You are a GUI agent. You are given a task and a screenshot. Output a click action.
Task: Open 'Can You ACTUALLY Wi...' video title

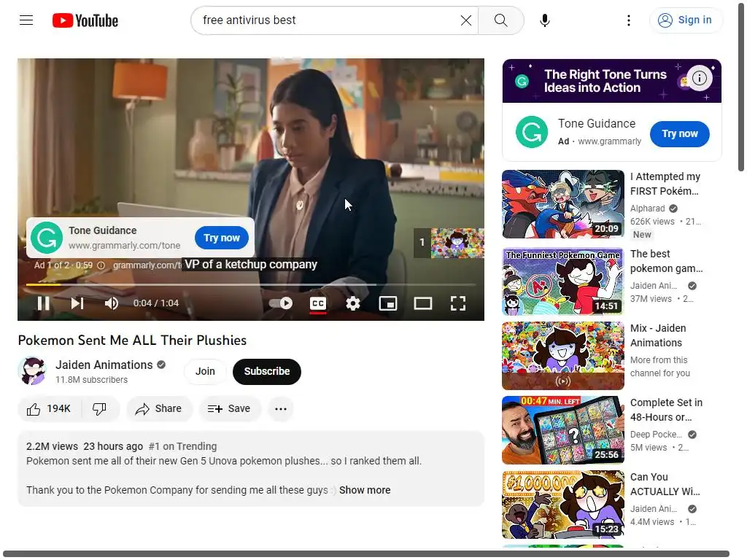665,484
